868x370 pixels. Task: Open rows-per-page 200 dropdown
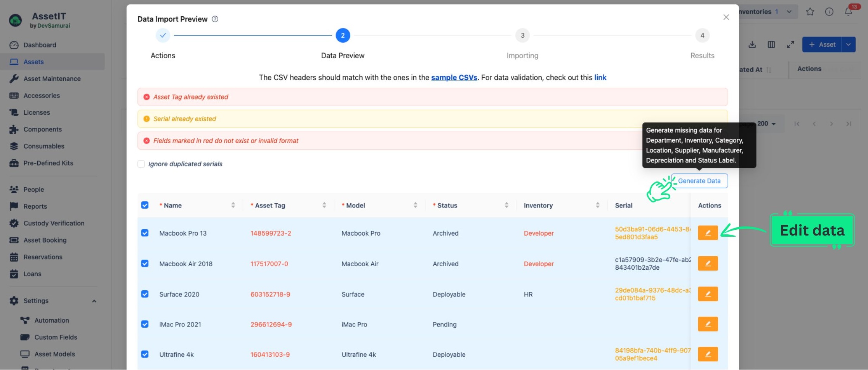pos(766,124)
